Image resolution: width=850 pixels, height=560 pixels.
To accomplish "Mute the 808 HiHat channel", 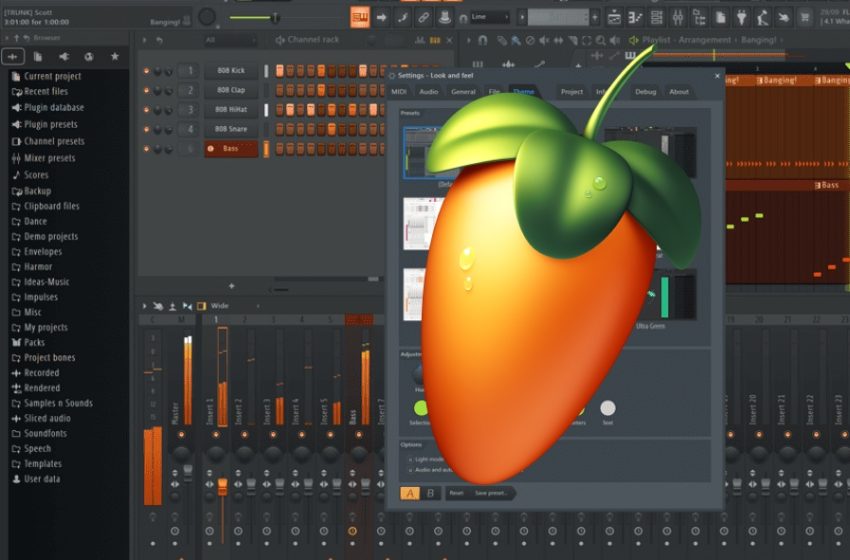I will tap(146, 110).
